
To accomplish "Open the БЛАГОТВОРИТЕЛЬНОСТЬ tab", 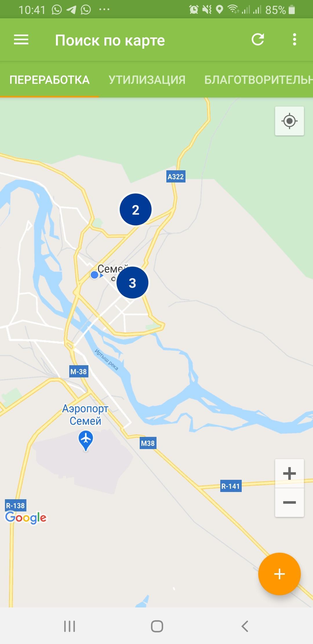I will point(259,80).
